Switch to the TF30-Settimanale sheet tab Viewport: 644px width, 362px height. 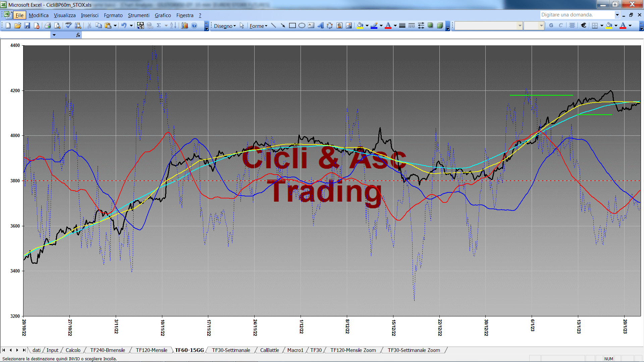tap(231, 350)
